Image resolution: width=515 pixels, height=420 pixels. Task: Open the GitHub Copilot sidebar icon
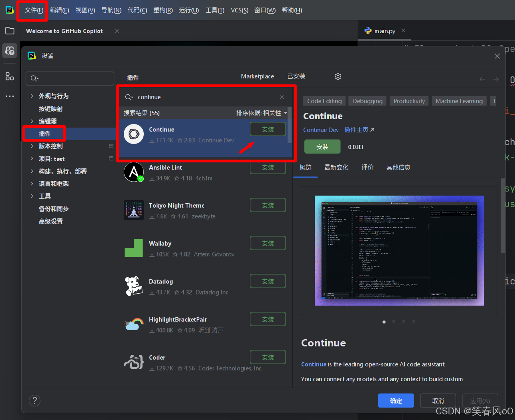point(10,51)
